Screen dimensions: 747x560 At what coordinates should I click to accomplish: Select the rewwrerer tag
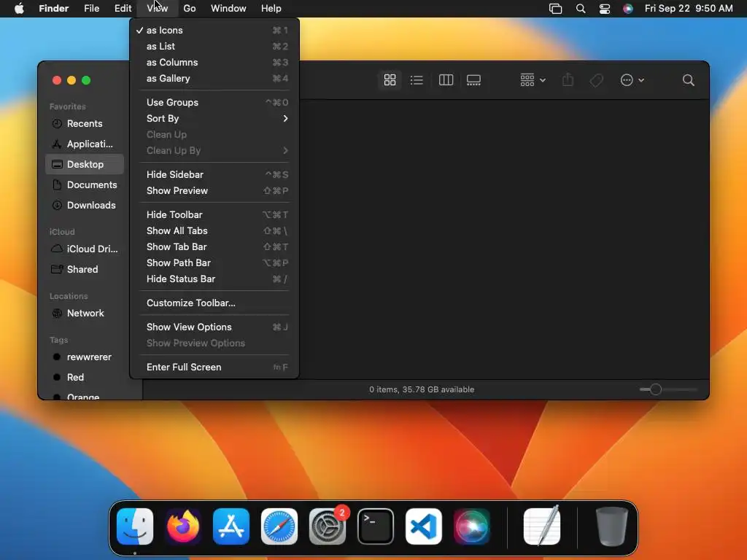pos(85,357)
